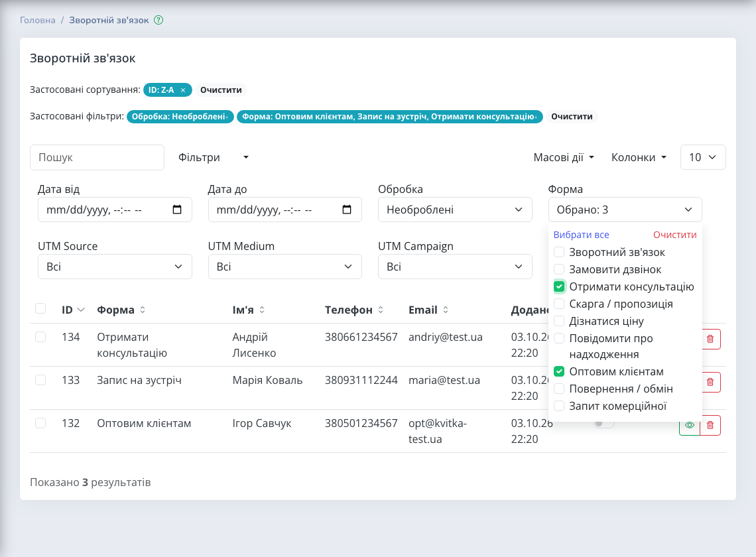Click name Марія Коваль
Viewport: 756px width, 557px height.
(x=268, y=380)
